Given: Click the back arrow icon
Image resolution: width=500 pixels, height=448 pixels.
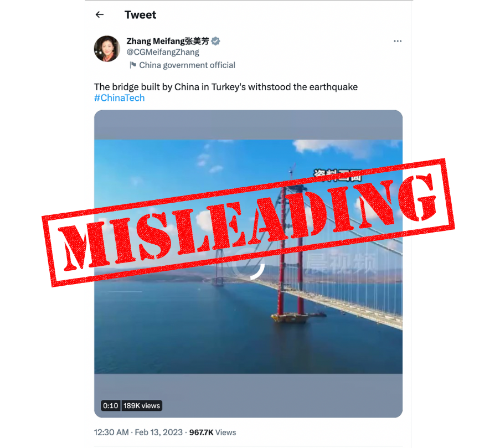Looking at the screenshot, I should (x=100, y=14).
